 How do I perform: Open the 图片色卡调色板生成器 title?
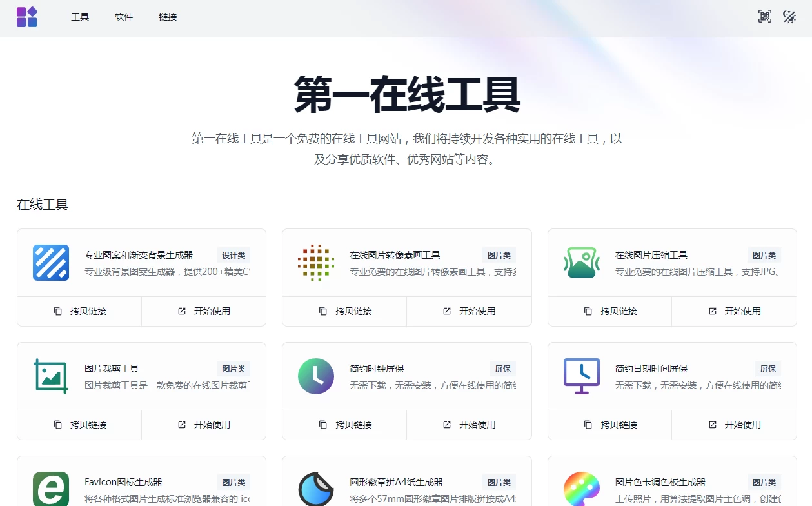pos(660,482)
